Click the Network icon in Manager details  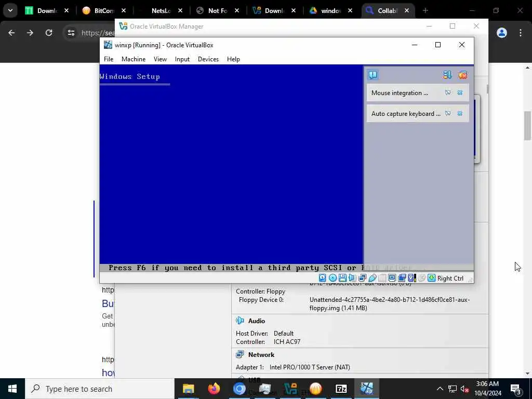tap(240, 354)
